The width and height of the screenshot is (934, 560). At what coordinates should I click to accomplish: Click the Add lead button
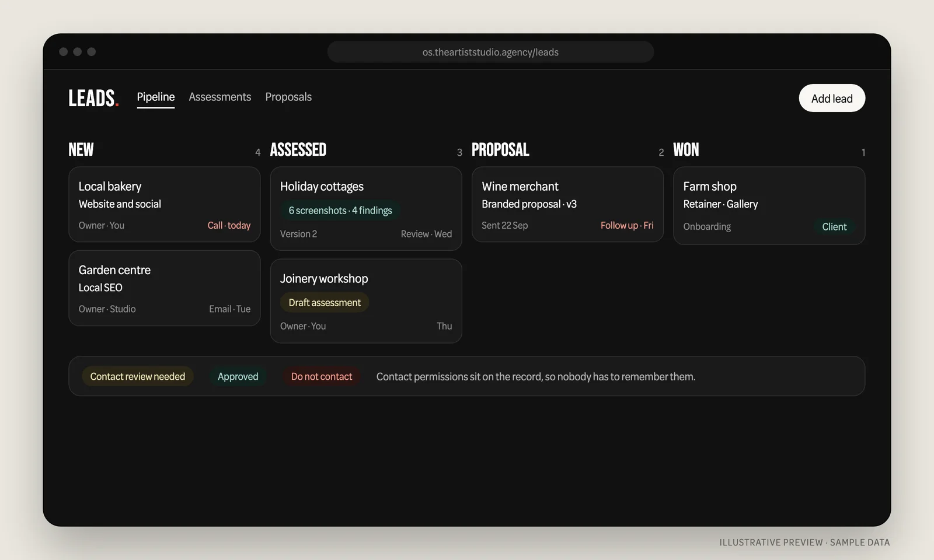click(832, 98)
